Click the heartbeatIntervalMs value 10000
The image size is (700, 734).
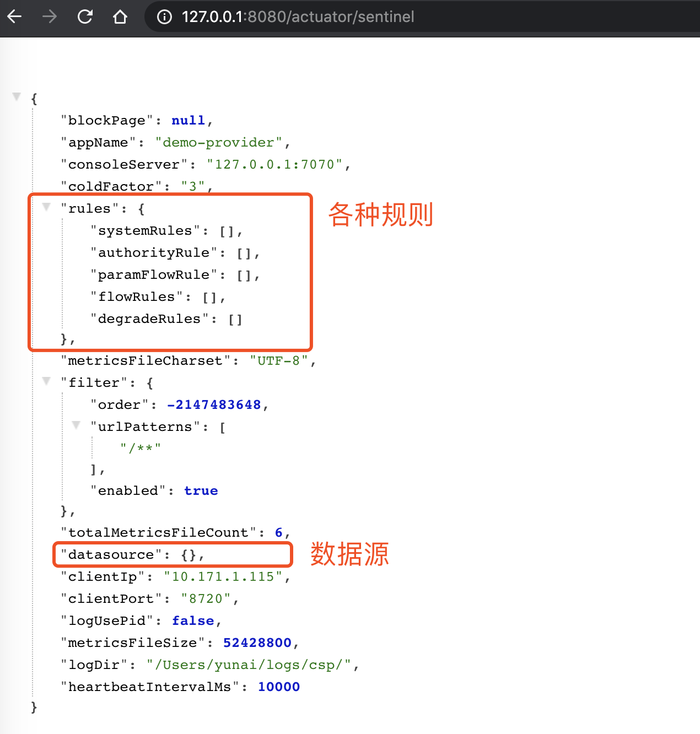pyautogui.click(x=278, y=686)
